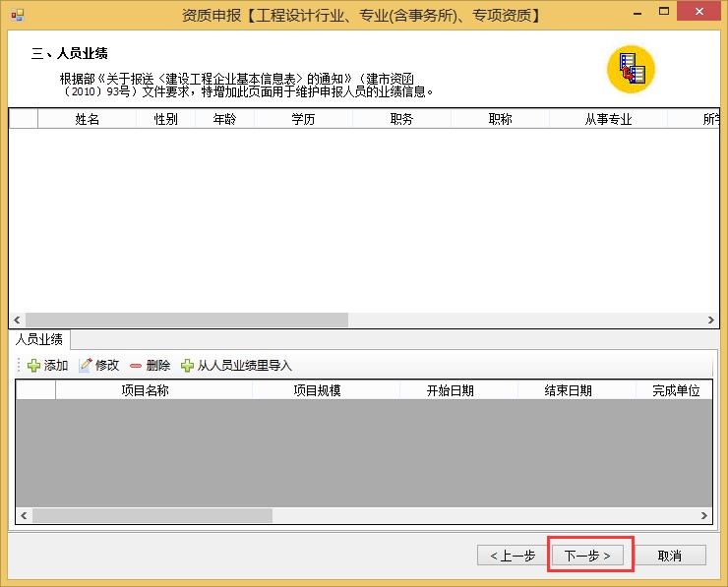Image resolution: width=728 pixels, height=587 pixels.
Task: Go to 下一步 next step
Action: 587,556
